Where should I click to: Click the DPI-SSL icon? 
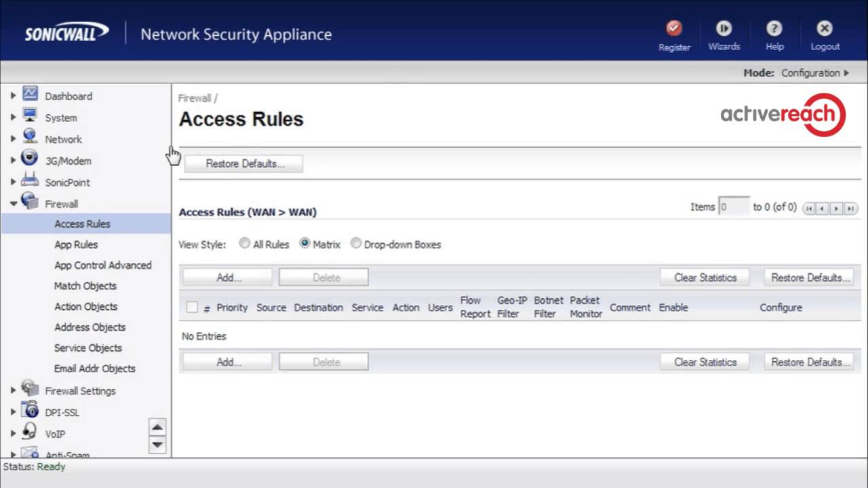point(30,410)
